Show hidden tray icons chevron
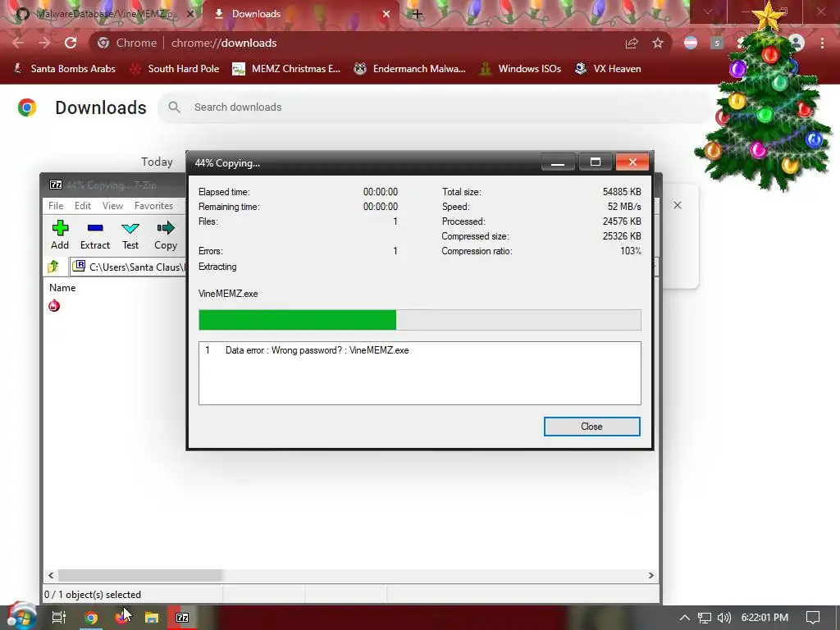Image resolution: width=840 pixels, height=630 pixels. pos(684,618)
